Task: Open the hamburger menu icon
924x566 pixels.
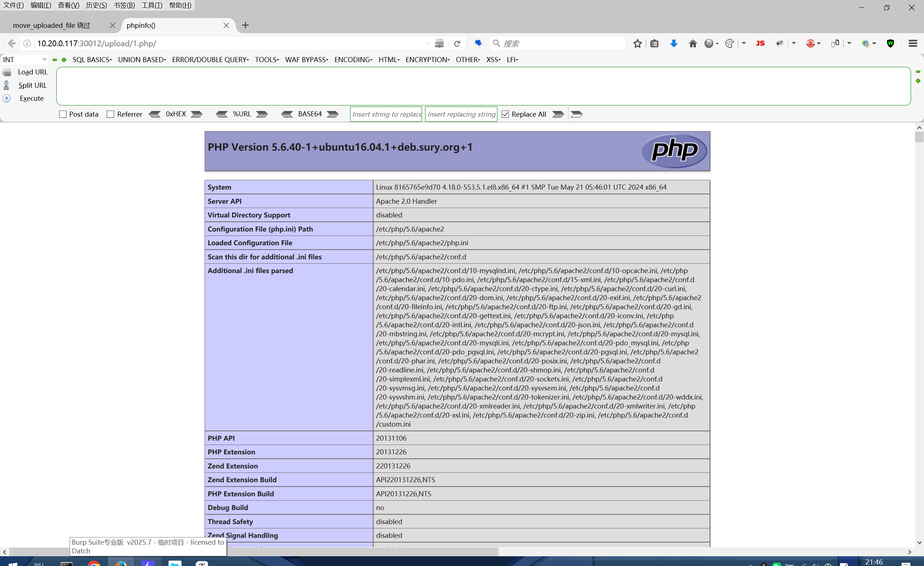Action: click(913, 44)
